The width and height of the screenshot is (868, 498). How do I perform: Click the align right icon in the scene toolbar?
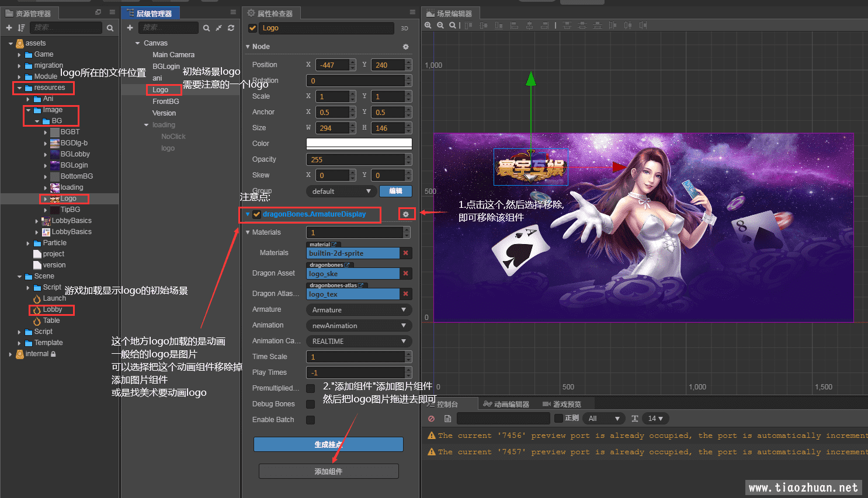544,25
